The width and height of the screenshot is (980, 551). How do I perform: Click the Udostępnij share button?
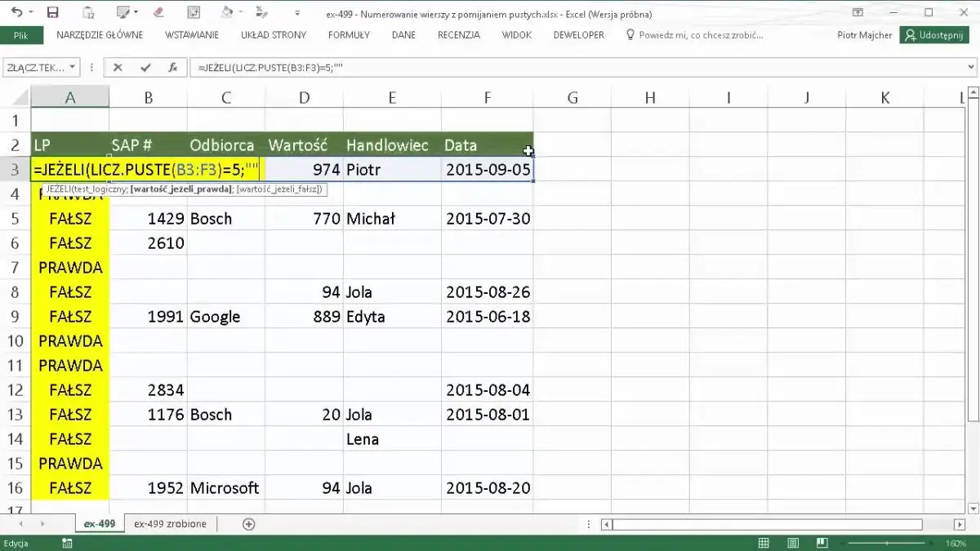coord(933,35)
